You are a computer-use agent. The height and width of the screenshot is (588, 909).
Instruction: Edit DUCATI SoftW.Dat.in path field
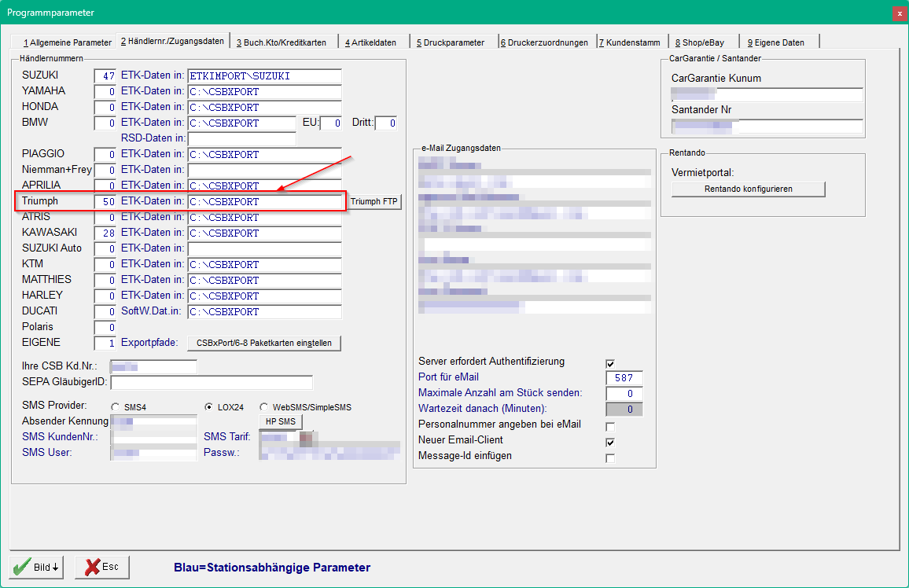tap(264, 311)
